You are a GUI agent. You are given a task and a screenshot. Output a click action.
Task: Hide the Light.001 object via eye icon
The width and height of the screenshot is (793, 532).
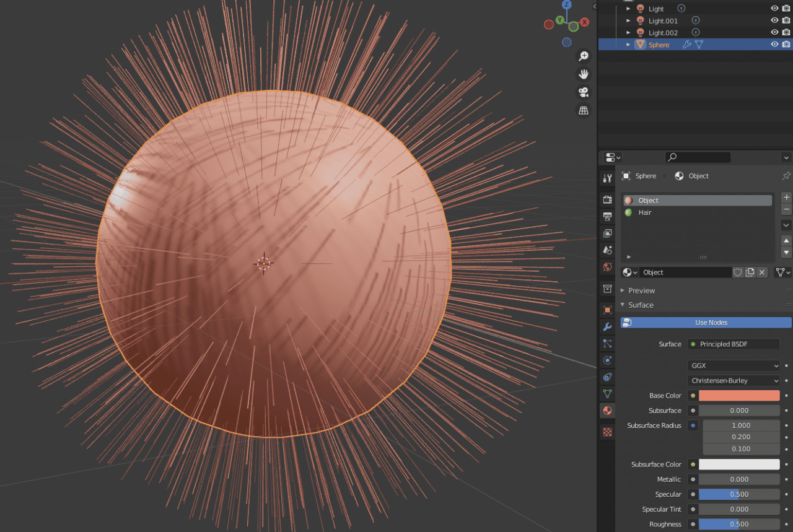(774, 20)
